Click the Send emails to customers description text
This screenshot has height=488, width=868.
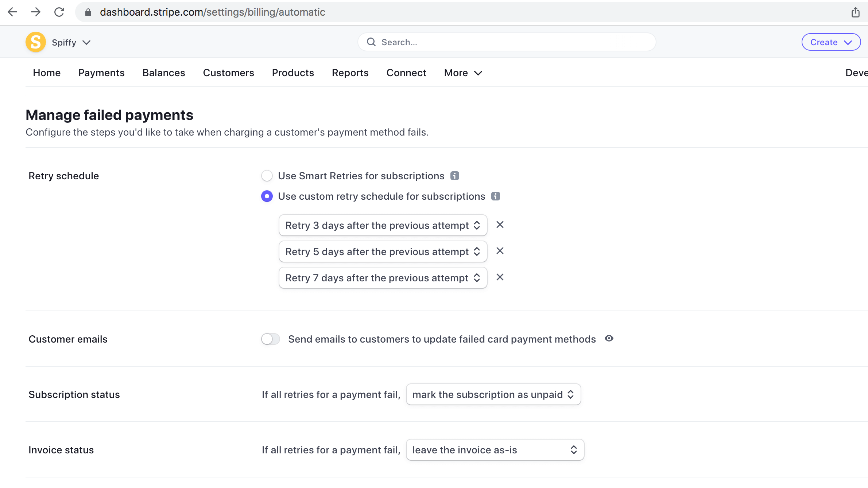coord(442,339)
